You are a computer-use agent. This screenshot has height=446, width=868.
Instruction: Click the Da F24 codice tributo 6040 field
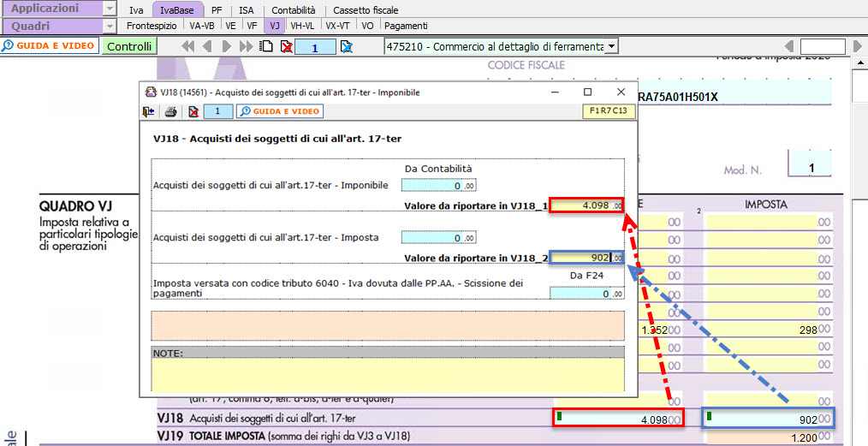point(586,293)
